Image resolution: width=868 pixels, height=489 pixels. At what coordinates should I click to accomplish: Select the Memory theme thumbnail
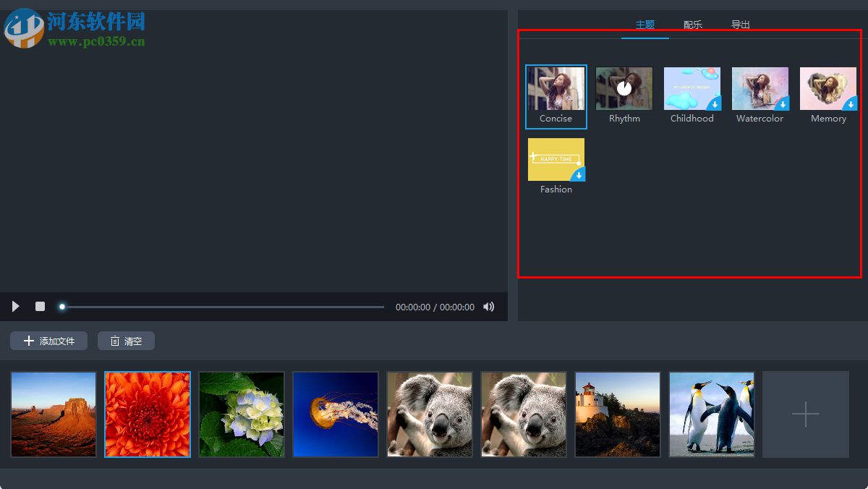[x=828, y=88]
